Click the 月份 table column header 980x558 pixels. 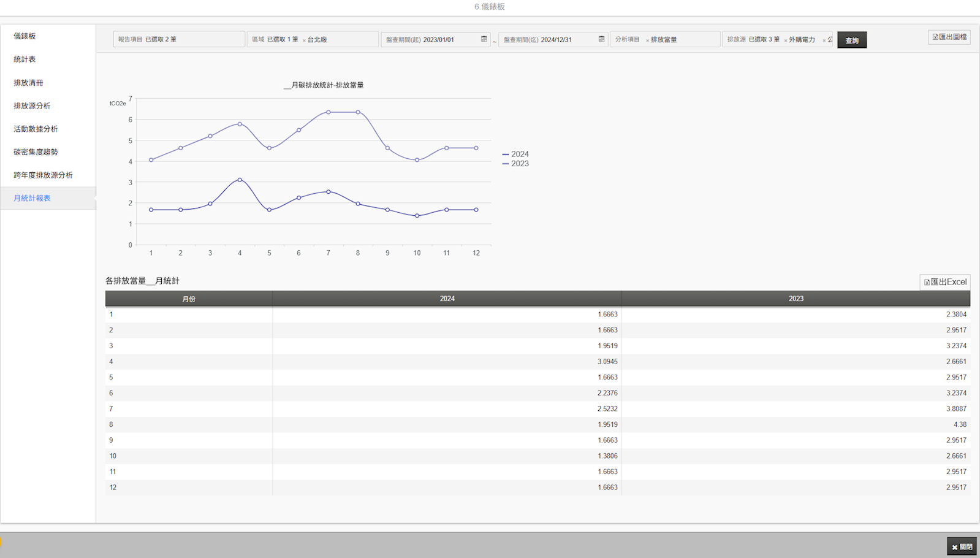point(189,299)
